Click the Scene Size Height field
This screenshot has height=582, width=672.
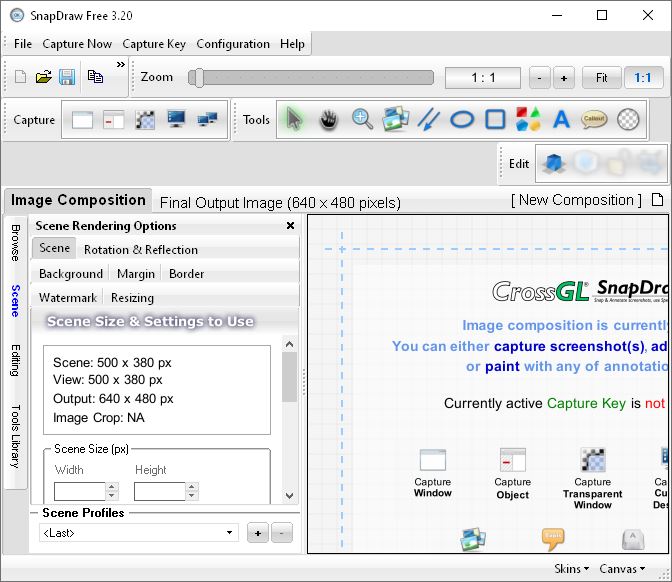tap(159, 491)
